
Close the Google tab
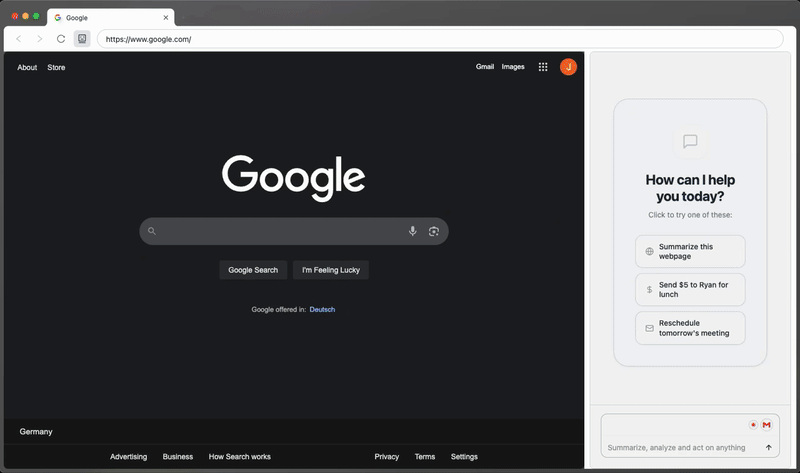tap(166, 17)
